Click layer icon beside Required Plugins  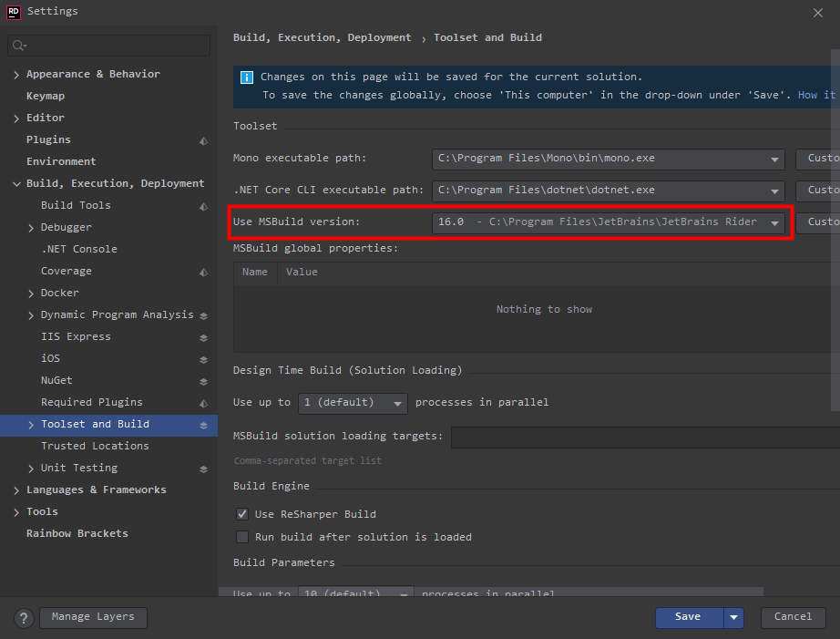click(x=203, y=403)
